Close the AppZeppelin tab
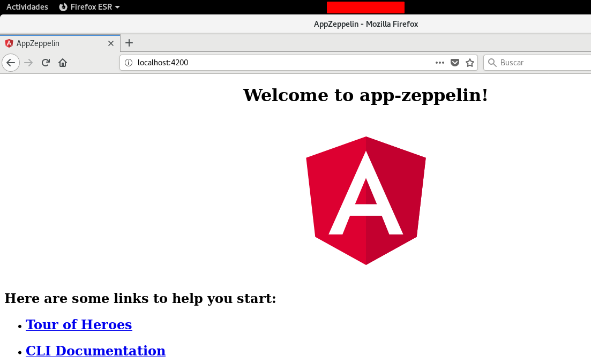Viewport: 591px width, 364px height. (x=111, y=43)
